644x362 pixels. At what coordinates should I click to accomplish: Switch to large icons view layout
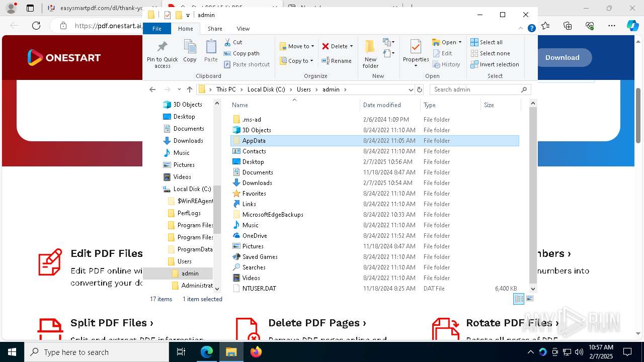(x=529, y=299)
